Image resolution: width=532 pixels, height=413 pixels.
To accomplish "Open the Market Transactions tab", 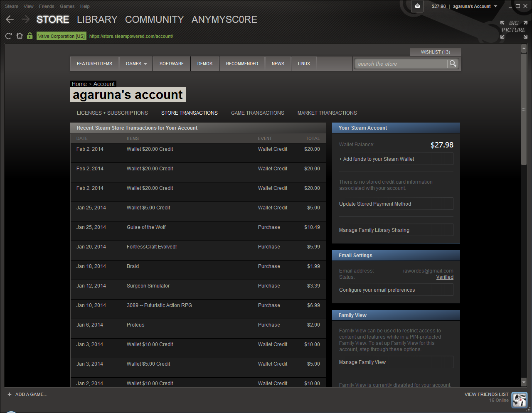I will (327, 113).
